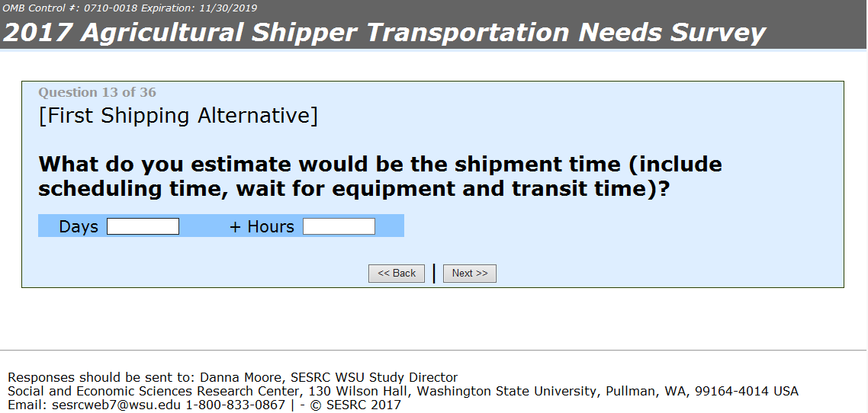
Task: Go to next question with Next >>
Action: (x=469, y=274)
